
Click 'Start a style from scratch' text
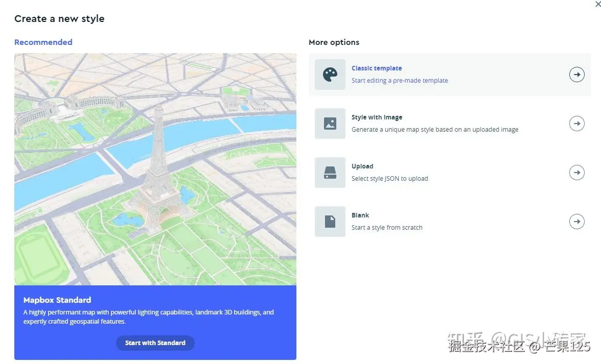click(387, 227)
